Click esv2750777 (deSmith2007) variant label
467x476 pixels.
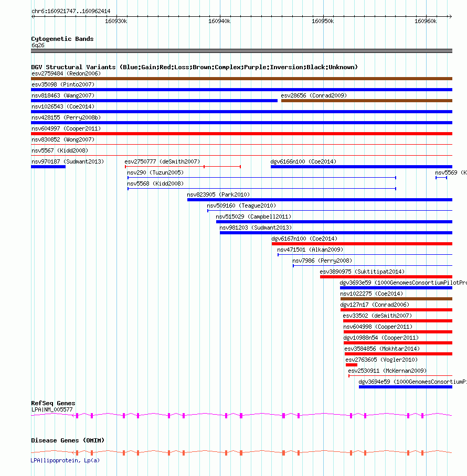coord(162,161)
